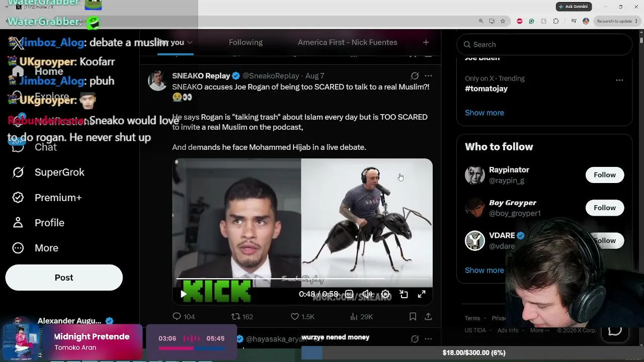Go to Profile in the sidebar
Image resolution: width=644 pixels, height=362 pixels.
[49, 223]
